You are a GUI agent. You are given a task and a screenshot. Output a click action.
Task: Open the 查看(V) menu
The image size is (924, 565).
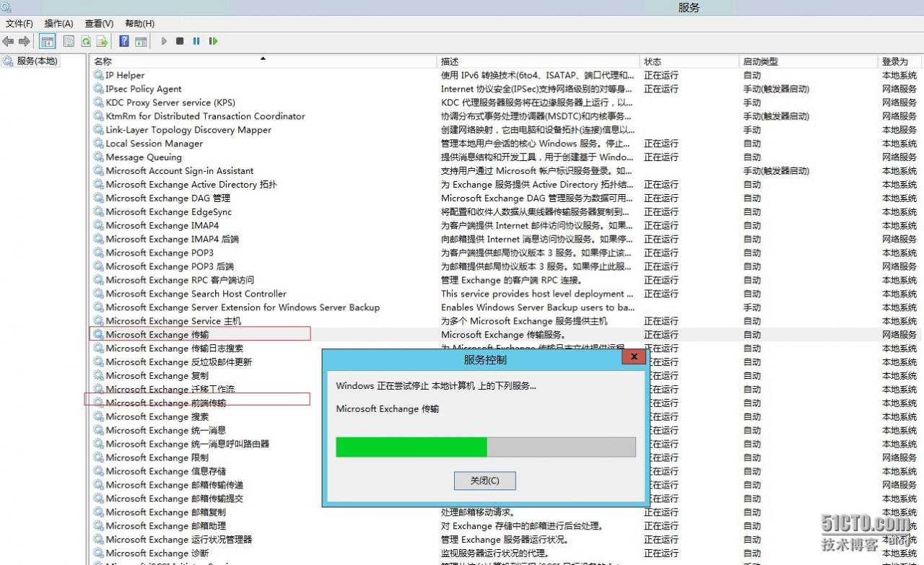pyautogui.click(x=99, y=24)
